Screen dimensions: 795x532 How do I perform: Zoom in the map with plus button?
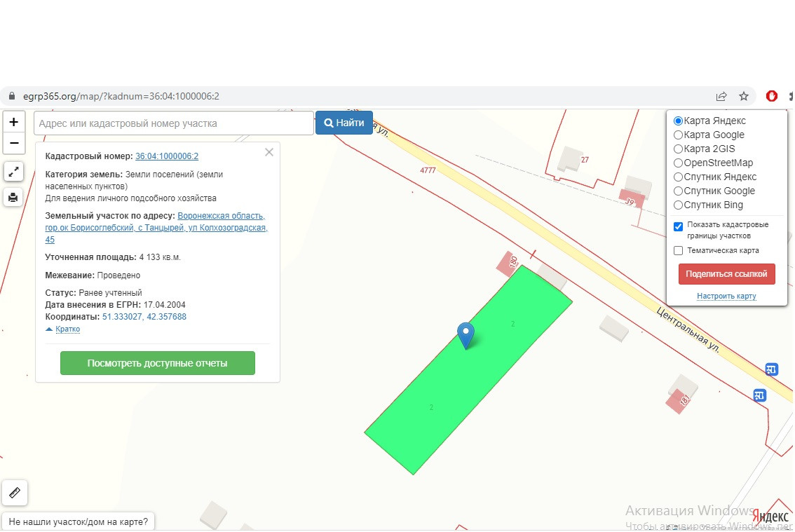pyautogui.click(x=14, y=122)
